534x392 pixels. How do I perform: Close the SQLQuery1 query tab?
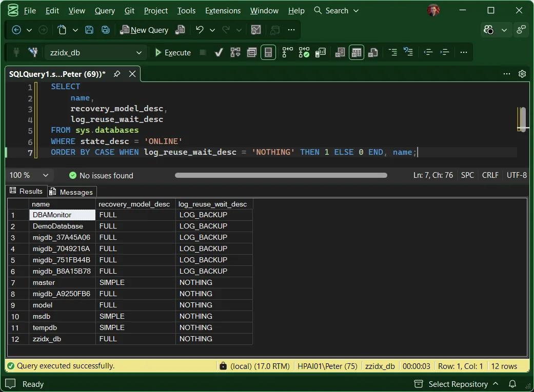click(132, 74)
